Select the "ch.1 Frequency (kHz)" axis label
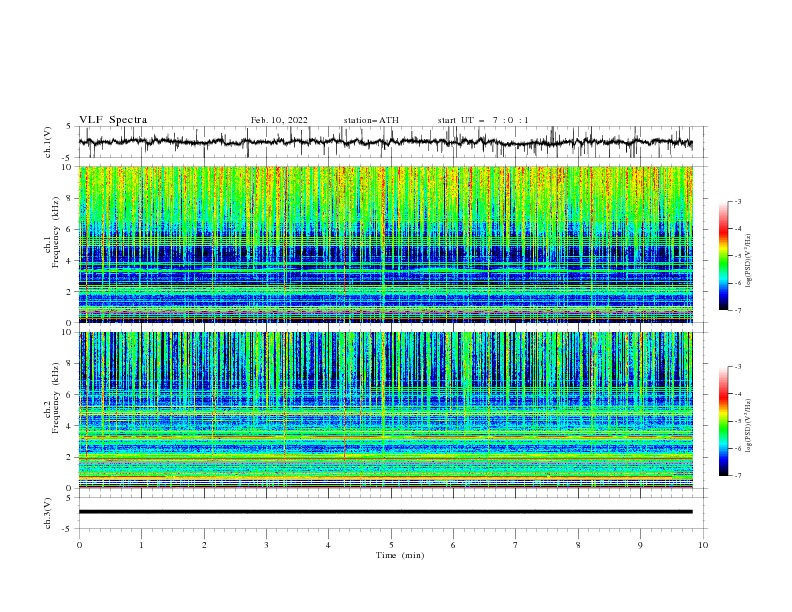The image size is (792, 612). click(52, 232)
